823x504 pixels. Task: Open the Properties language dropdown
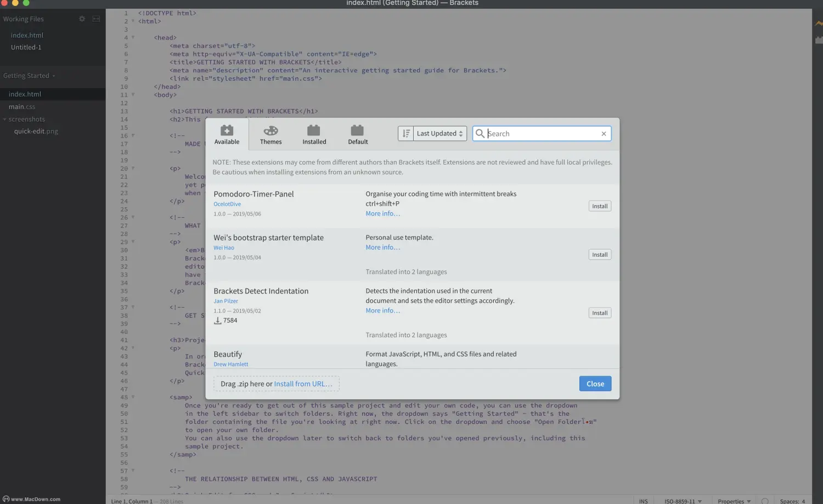click(734, 501)
